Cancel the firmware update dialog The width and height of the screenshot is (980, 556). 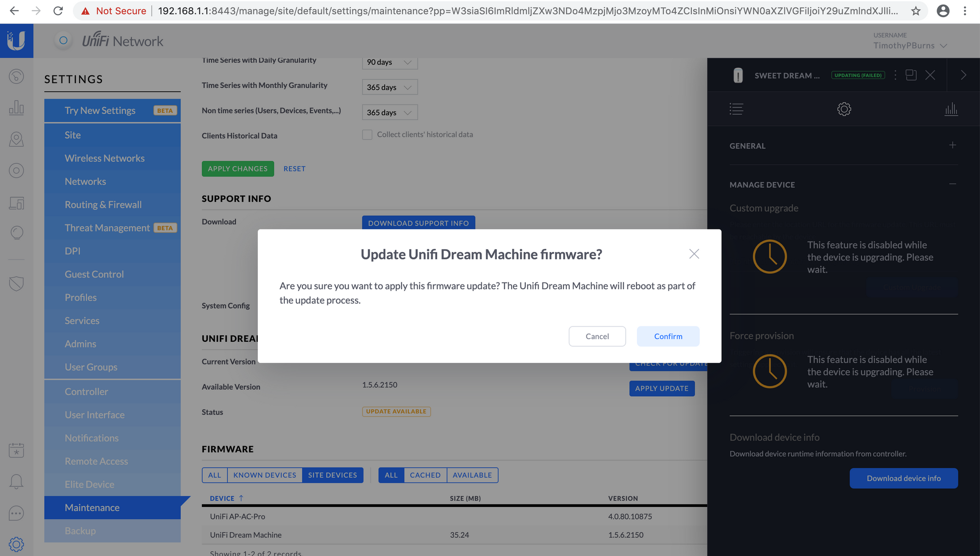[x=597, y=336]
